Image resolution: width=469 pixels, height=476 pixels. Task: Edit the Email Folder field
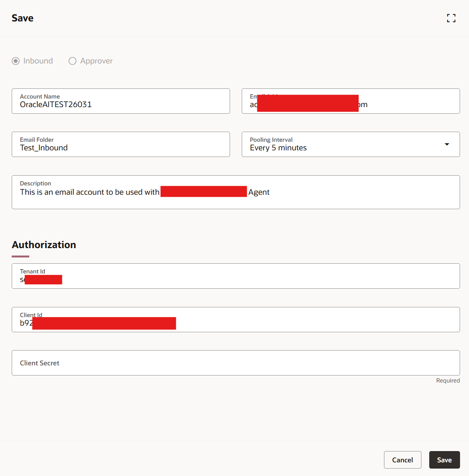[121, 145]
